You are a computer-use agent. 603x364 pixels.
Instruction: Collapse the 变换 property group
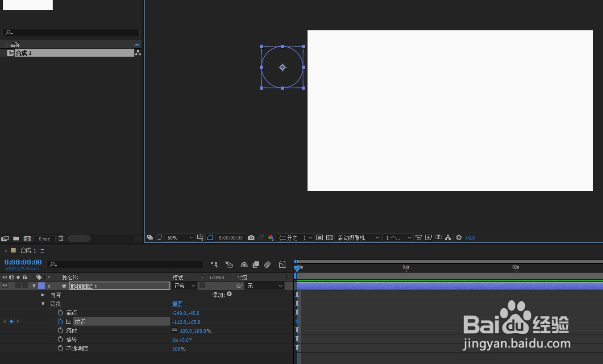(x=43, y=304)
